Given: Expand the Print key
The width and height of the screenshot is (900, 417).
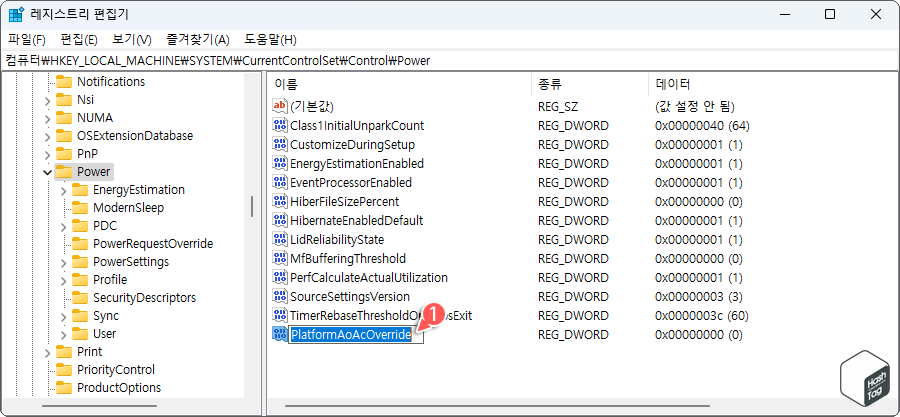Looking at the screenshot, I should click(x=48, y=352).
